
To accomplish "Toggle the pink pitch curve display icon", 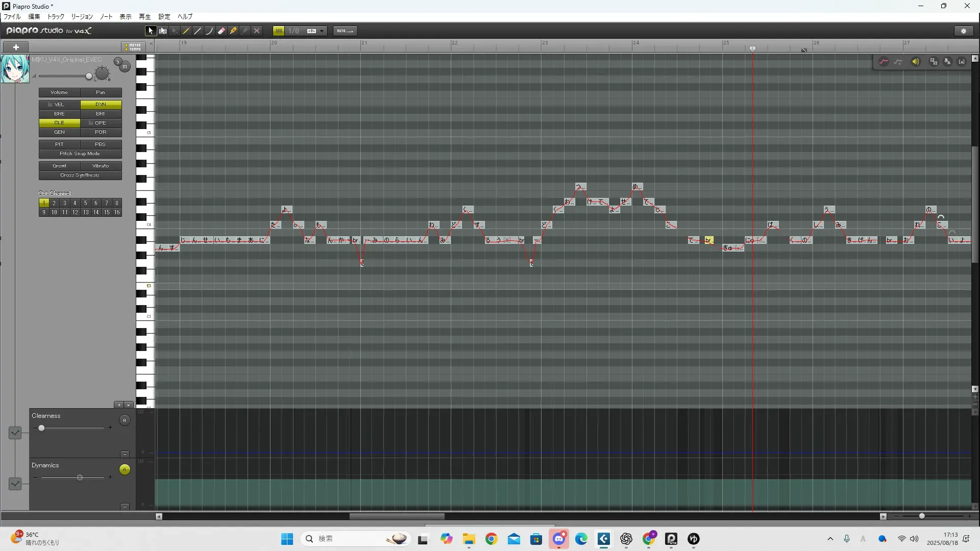I will click(884, 62).
